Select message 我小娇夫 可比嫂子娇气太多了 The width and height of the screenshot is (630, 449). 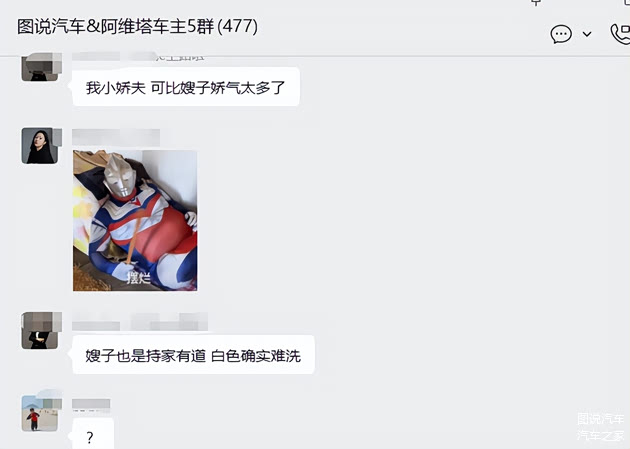[186, 87]
